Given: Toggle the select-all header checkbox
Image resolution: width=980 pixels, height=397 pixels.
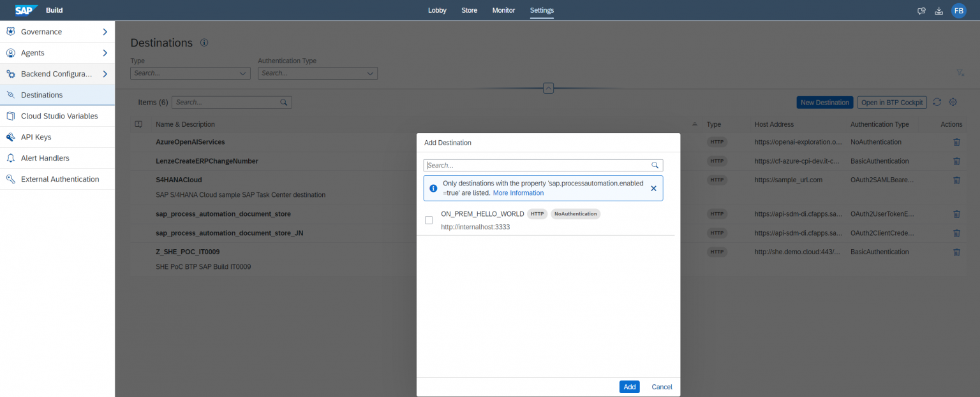Looking at the screenshot, I should (138, 124).
